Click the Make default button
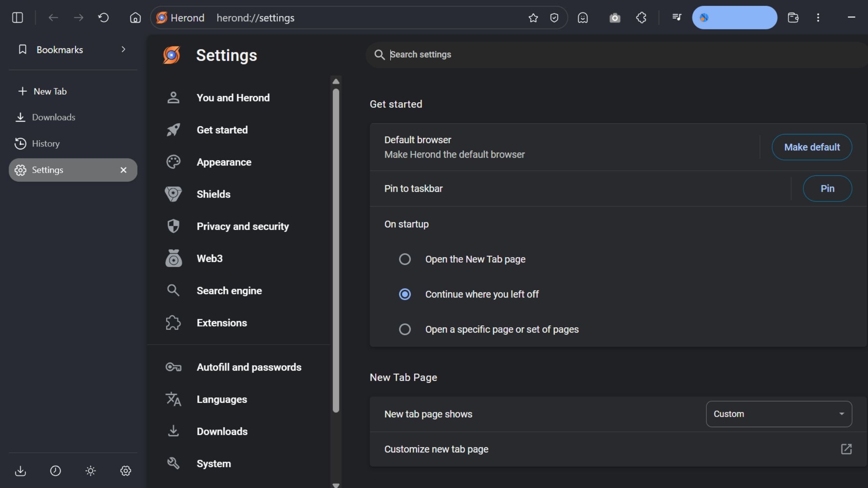 (812, 147)
